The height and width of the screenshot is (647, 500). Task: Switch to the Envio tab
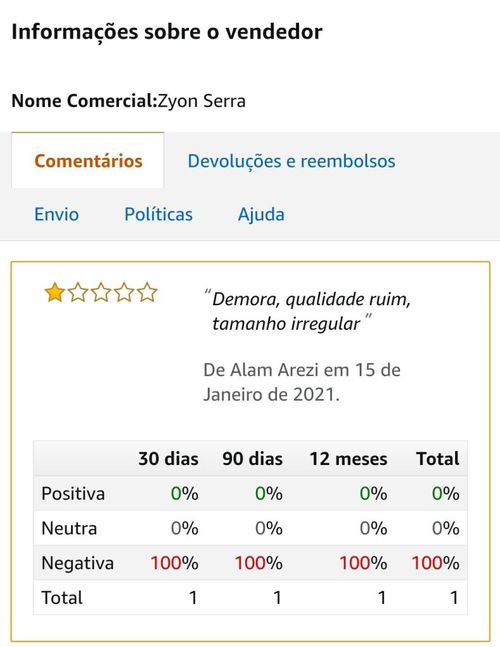[x=56, y=215]
